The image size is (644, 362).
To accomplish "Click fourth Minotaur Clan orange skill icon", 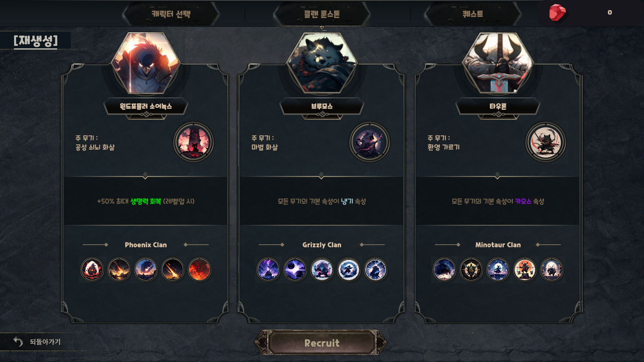I will click(524, 269).
